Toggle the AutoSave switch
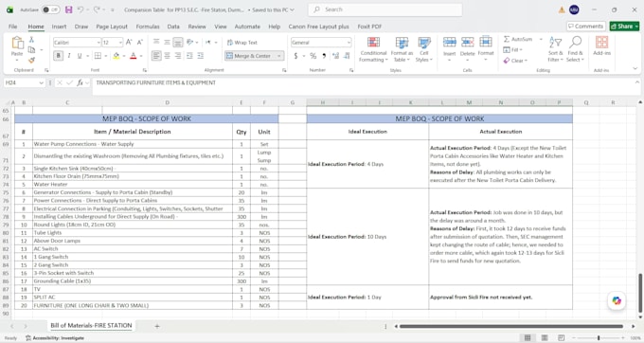This screenshot has height=343, width=644. (50, 9)
